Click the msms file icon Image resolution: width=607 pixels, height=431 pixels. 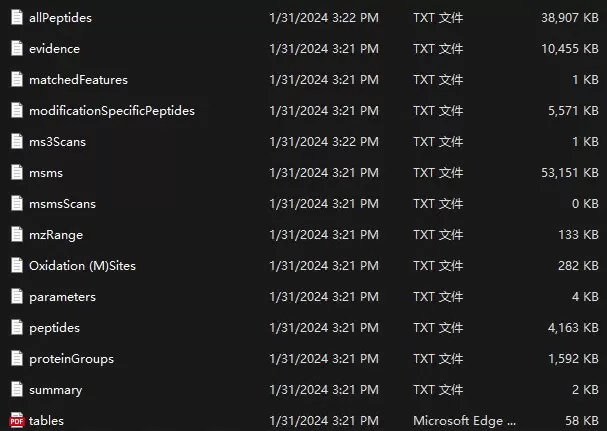point(16,172)
